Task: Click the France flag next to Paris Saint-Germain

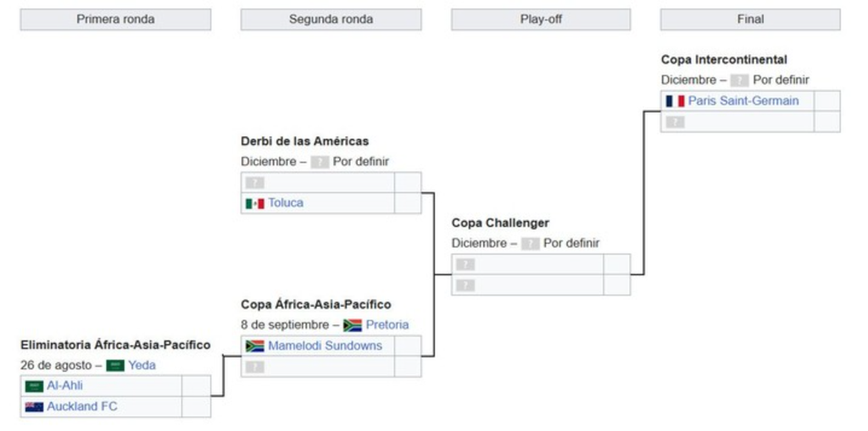Action: point(675,102)
